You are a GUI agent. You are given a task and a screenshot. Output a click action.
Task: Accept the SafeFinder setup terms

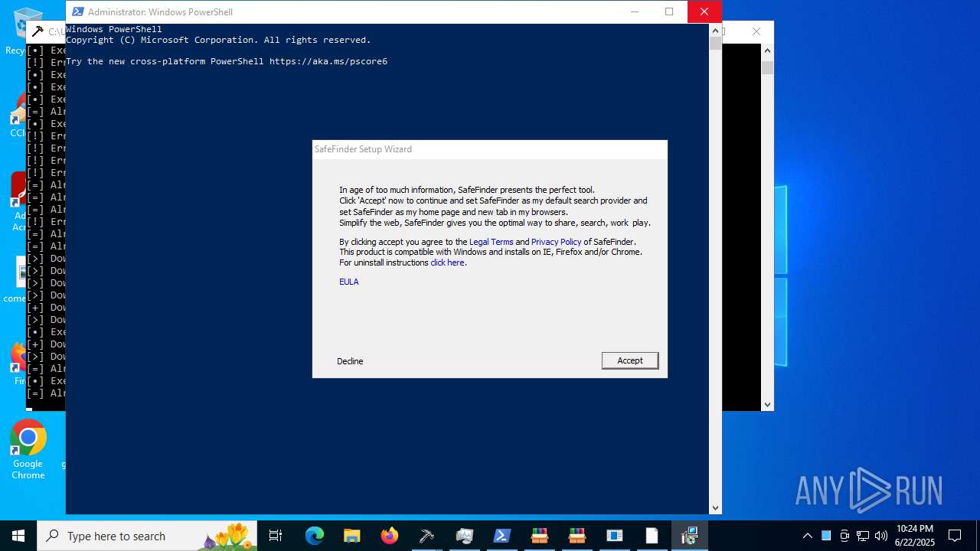[x=629, y=360]
